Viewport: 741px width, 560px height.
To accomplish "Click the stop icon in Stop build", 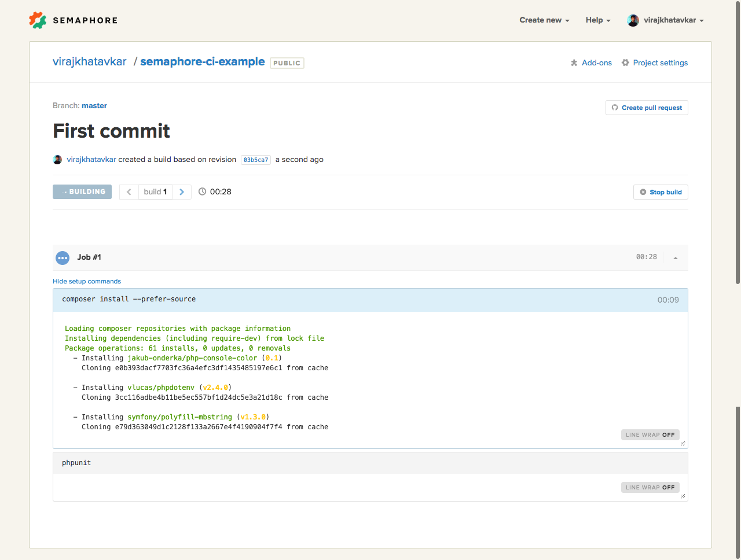I will point(643,192).
